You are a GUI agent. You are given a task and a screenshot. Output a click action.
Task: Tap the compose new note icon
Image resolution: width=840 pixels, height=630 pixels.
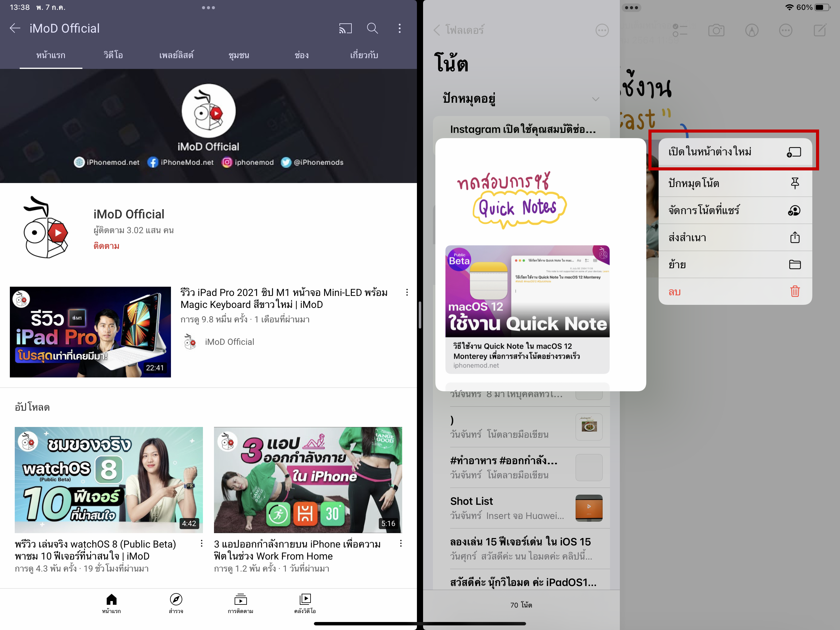(820, 30)
